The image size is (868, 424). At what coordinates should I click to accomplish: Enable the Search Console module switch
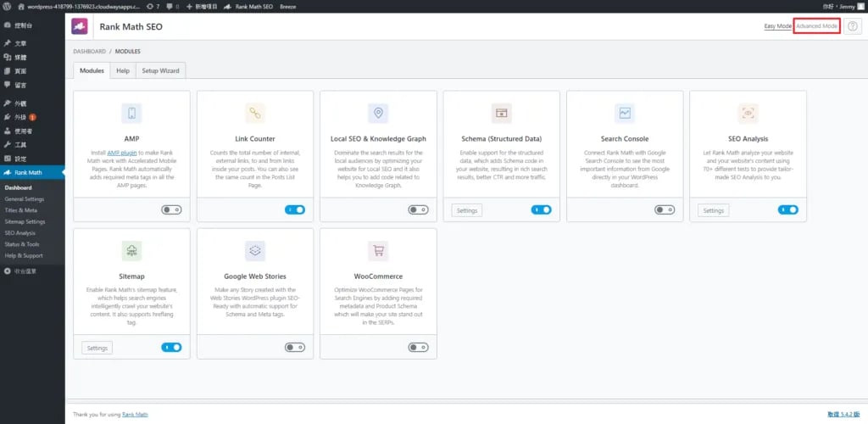tap(665, 209)
